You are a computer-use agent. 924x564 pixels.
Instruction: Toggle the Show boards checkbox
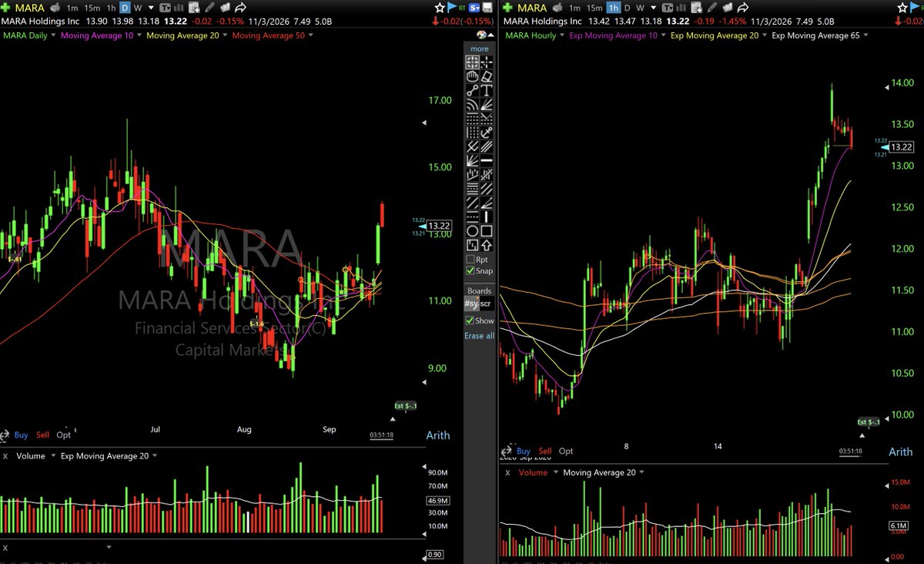tap(470, 321)
